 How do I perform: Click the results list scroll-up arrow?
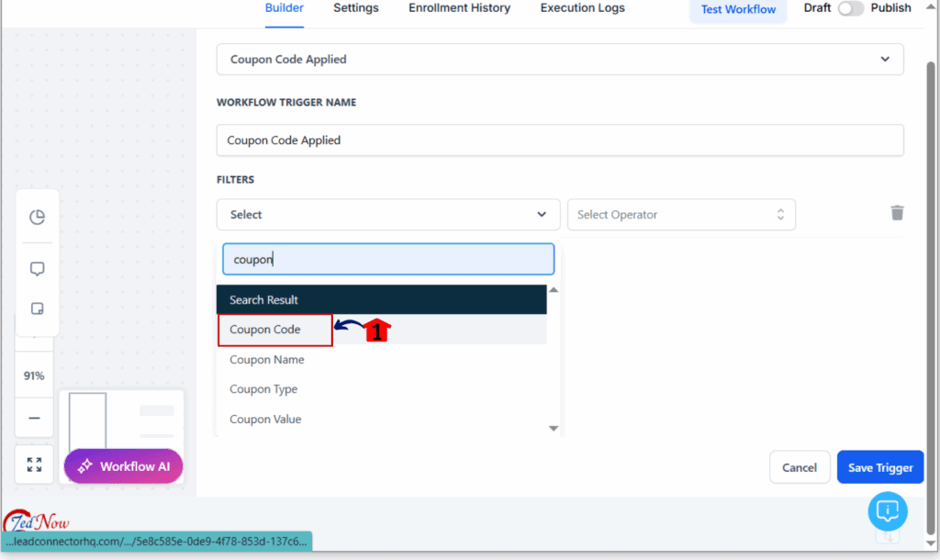pos(554,290)
